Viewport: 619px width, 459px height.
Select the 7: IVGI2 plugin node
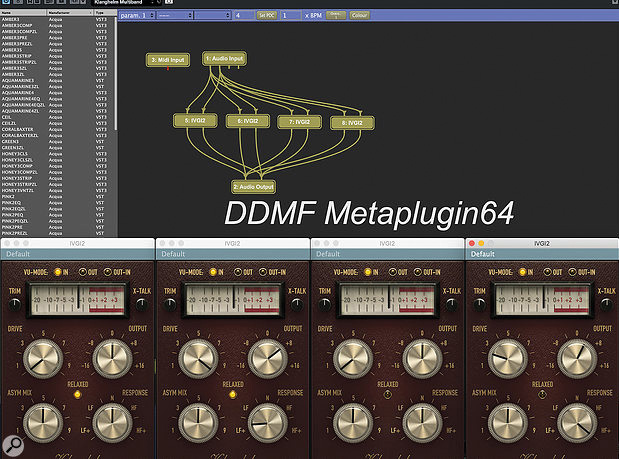pos(299,122)
